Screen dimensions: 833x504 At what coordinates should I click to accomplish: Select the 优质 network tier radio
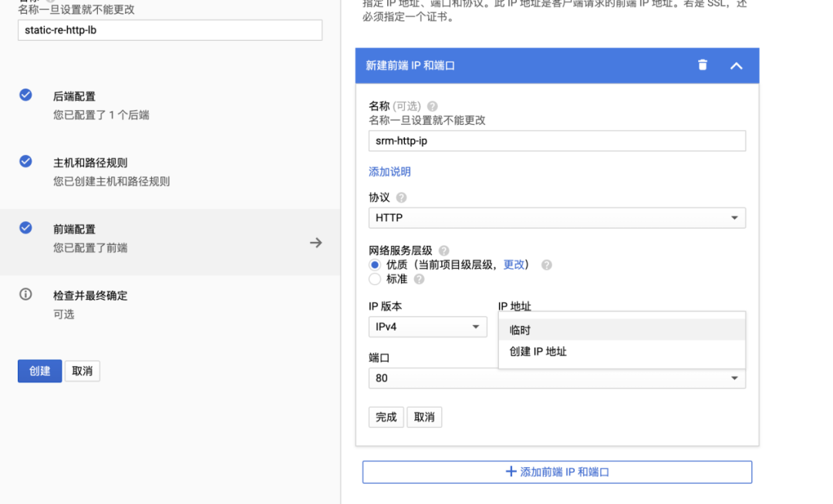(x=375, y=265)
